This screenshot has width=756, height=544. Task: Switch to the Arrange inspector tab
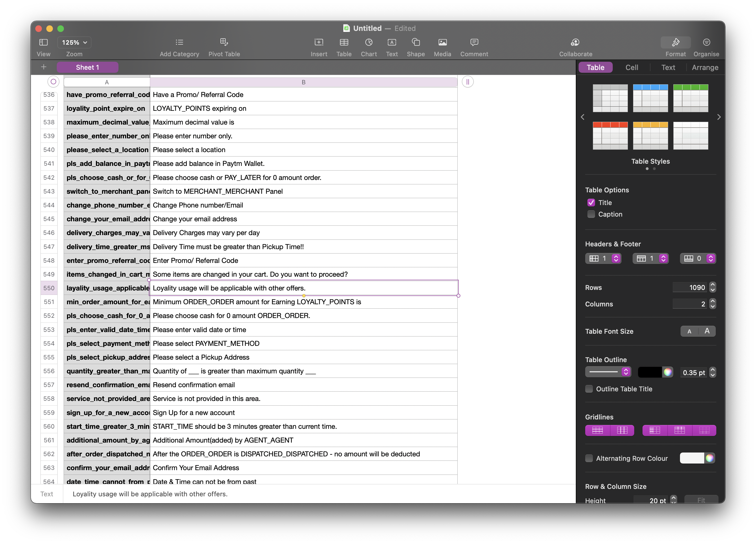click(705, 67)
